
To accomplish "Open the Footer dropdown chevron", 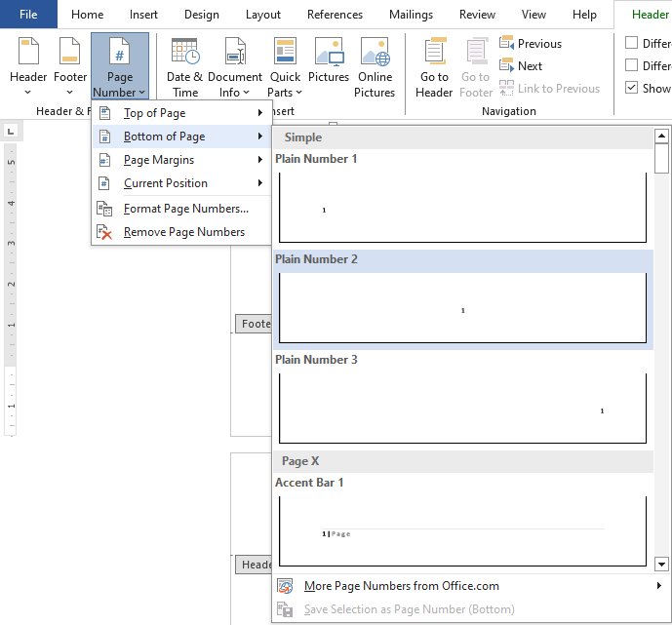I will pyautogui.click(x=70, y=92).
